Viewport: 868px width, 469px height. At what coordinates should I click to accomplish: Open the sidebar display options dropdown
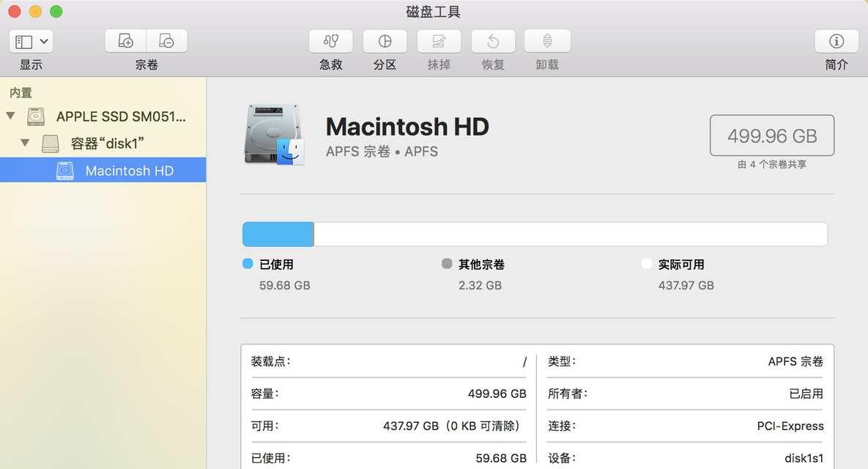click(31, 42)
